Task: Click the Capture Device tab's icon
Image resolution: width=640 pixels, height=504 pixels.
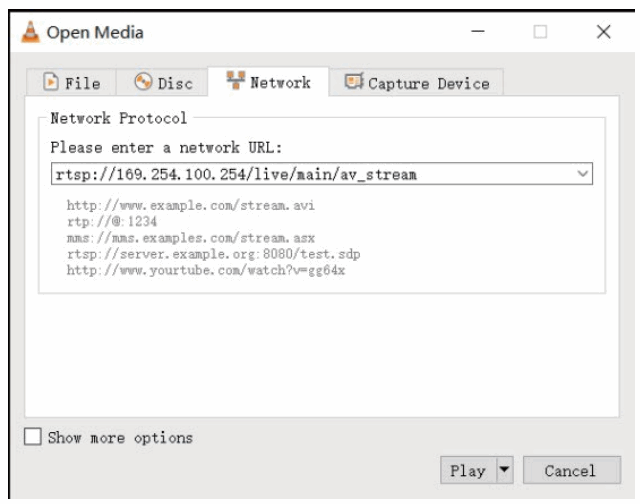Action: pos(352,82)
